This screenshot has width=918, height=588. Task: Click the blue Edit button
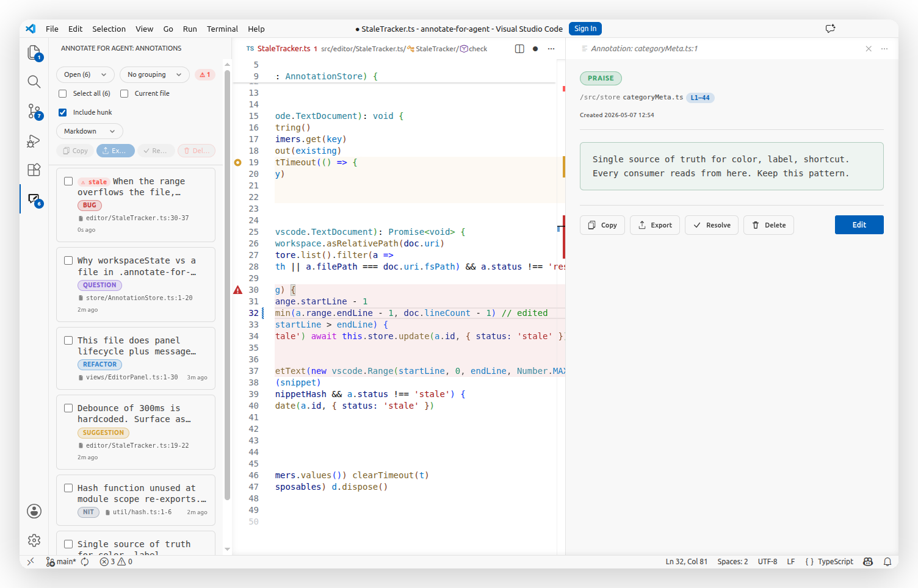[859, 225]
